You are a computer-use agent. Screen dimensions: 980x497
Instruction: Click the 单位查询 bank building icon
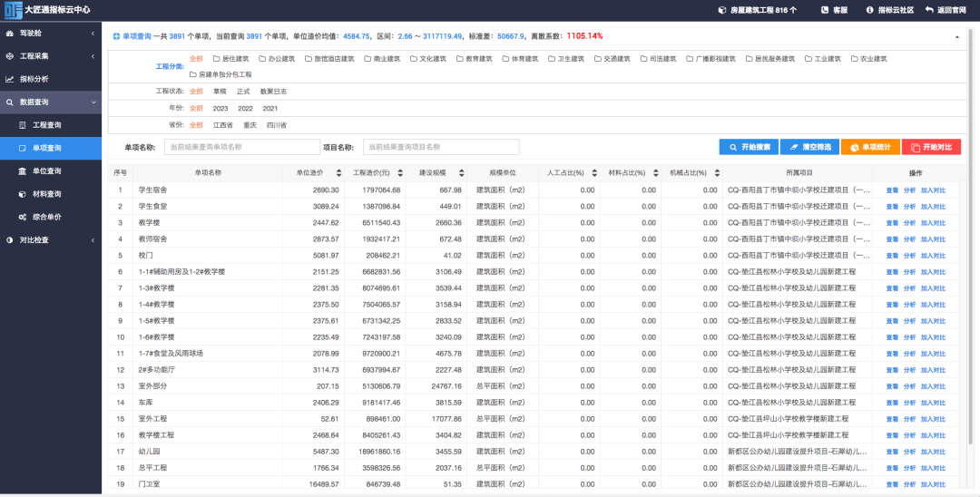[23, 171]
